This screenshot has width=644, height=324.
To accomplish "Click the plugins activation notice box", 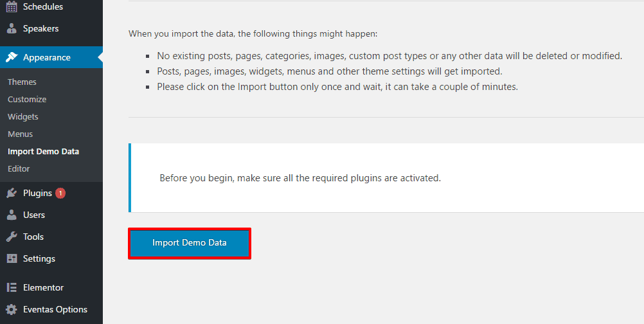I will (x=386, y=178).
